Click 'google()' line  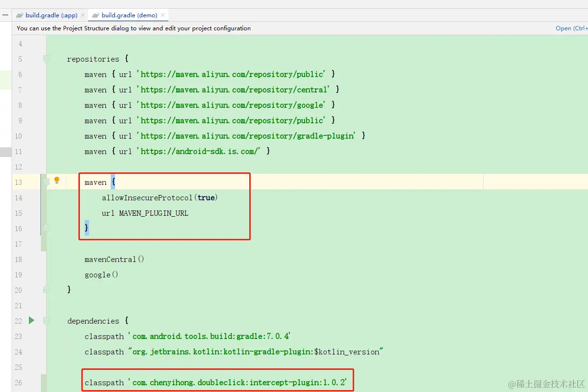pos(102,274)
